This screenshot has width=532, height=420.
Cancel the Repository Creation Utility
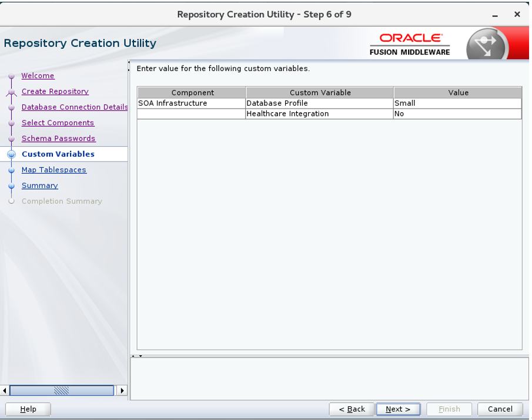click(x=500, y=409)
